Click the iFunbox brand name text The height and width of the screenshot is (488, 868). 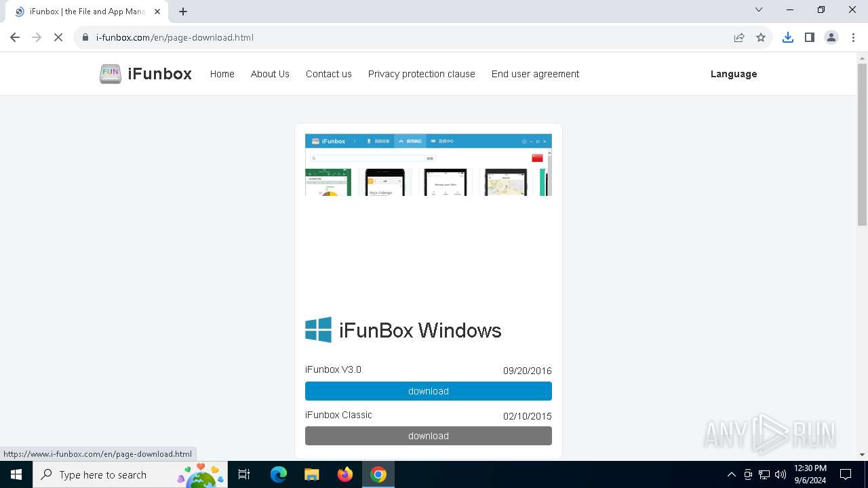click(x=159, y=74)
